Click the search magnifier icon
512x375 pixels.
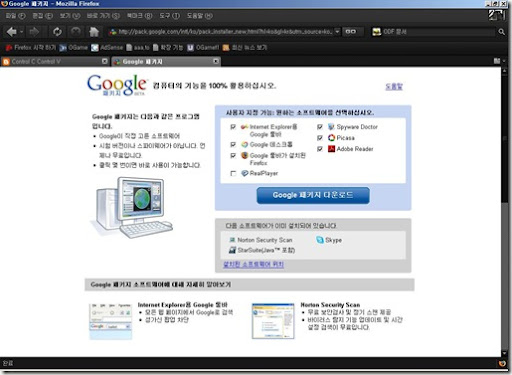(501, 32)
